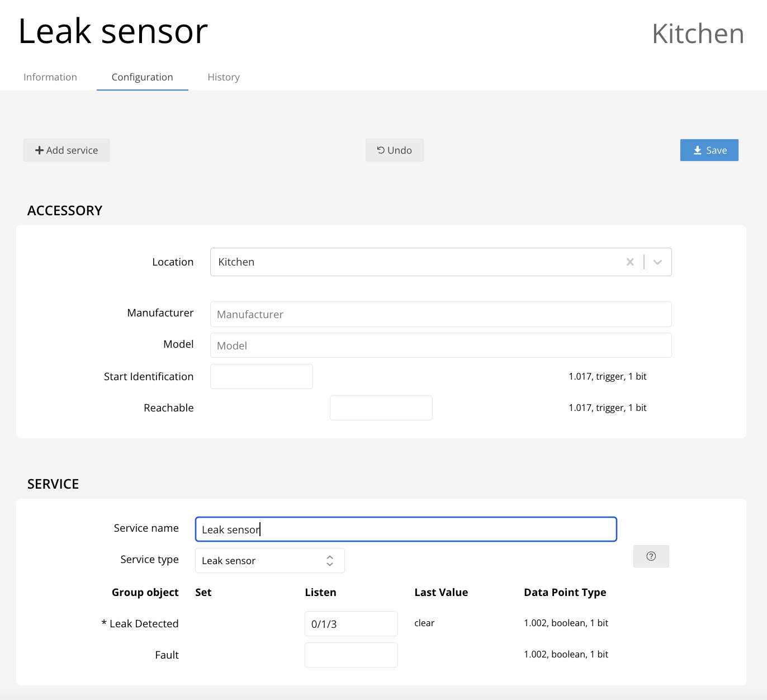767x700 pixels.
Task: Click the Leak sensor page title
Action: (113, 31)
